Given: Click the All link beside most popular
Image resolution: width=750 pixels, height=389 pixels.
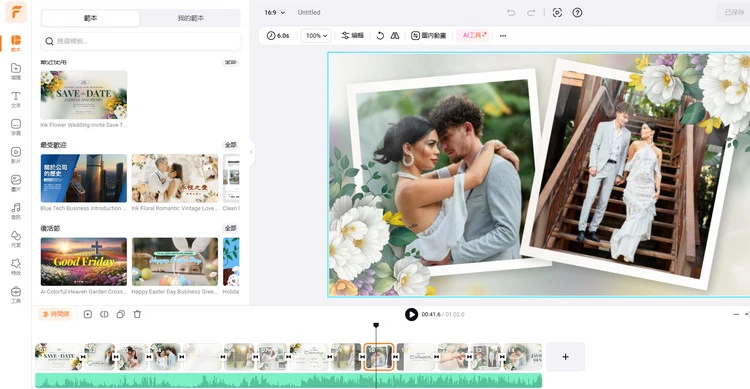Looking at the screenshot, I should (231, 144).
